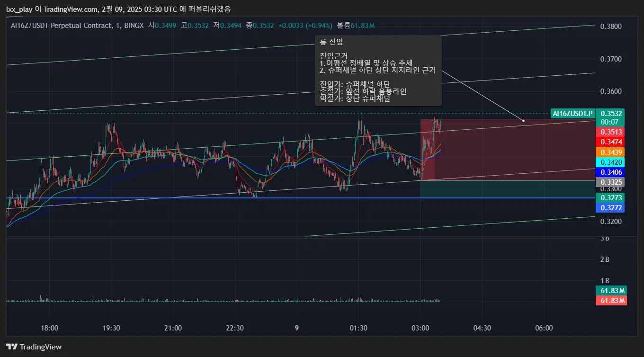Select the white callout anchor point

click(523, 121)
